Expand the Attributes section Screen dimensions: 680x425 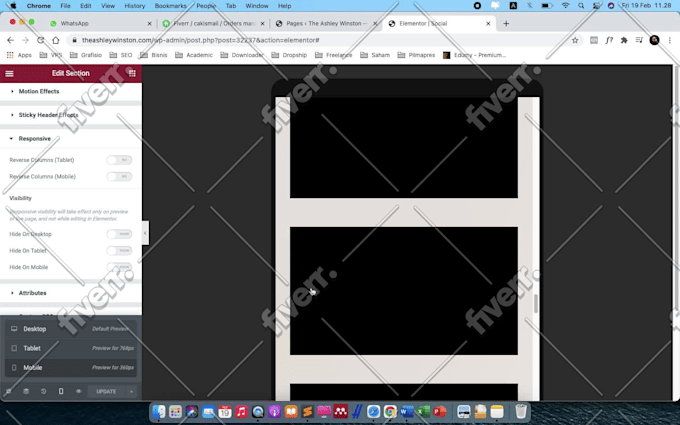[x=71, y=293]
